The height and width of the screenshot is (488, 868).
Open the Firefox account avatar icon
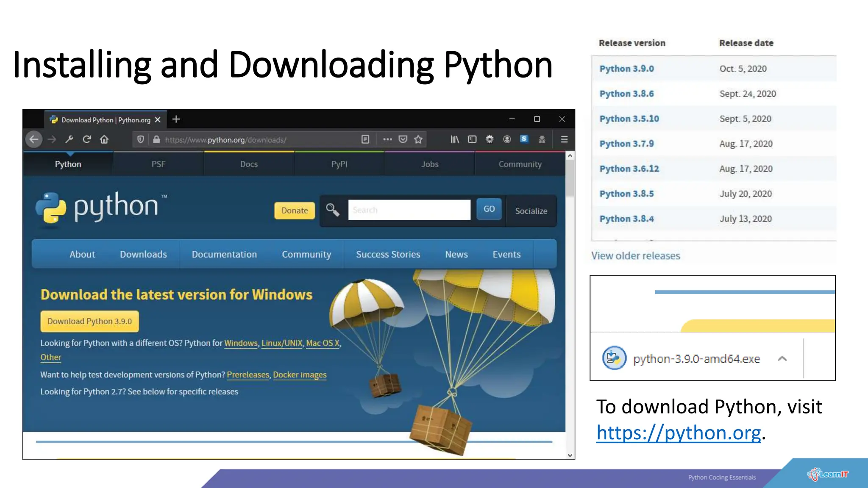click(x=507, y=139)
